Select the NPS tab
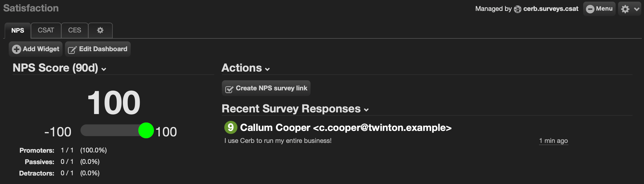Viewport: 644px width, 184px height. coord(18,30)
